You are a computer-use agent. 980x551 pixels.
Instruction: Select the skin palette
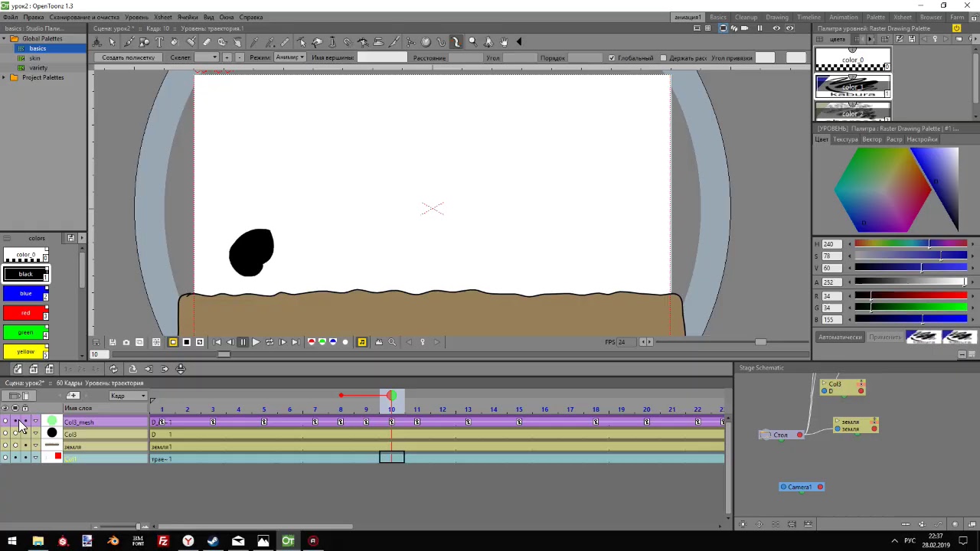click(34, 58)
